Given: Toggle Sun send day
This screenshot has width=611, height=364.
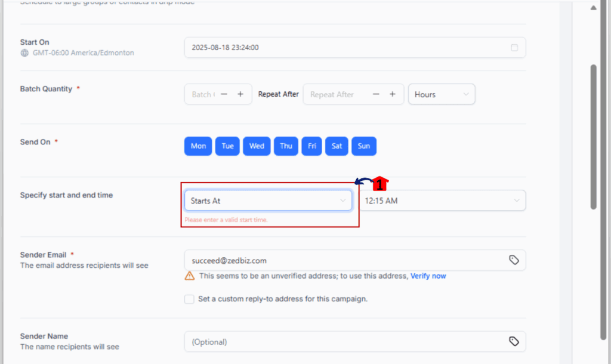Looking at the screenshot, I should (x=364, y=146).
